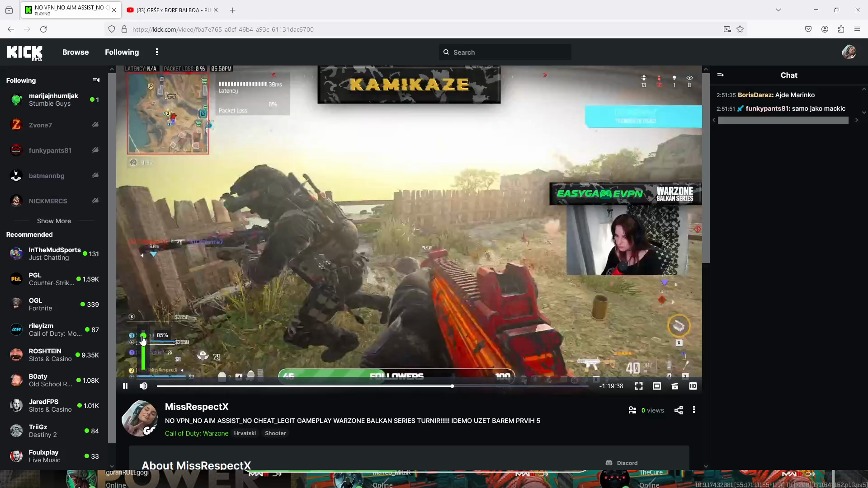Screen dimensions: 868x488
Task: Open the list all tabs dropdown
Action: click(778, 10)
